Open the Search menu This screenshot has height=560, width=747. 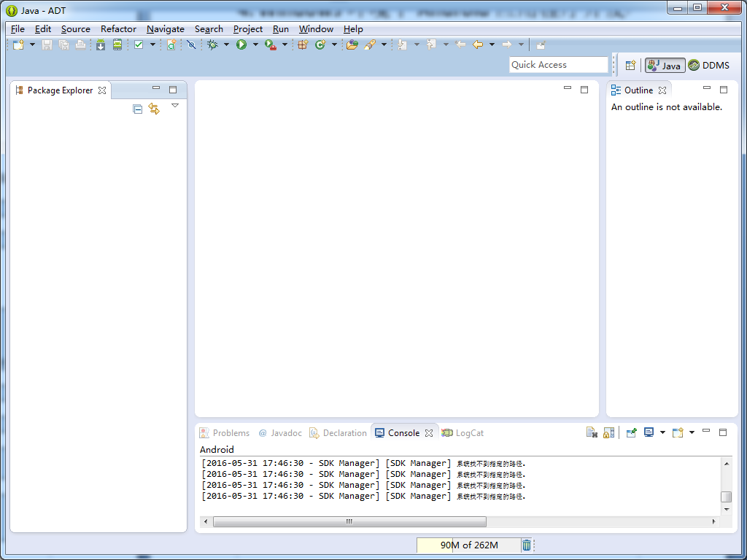click(x=209, y=29)
